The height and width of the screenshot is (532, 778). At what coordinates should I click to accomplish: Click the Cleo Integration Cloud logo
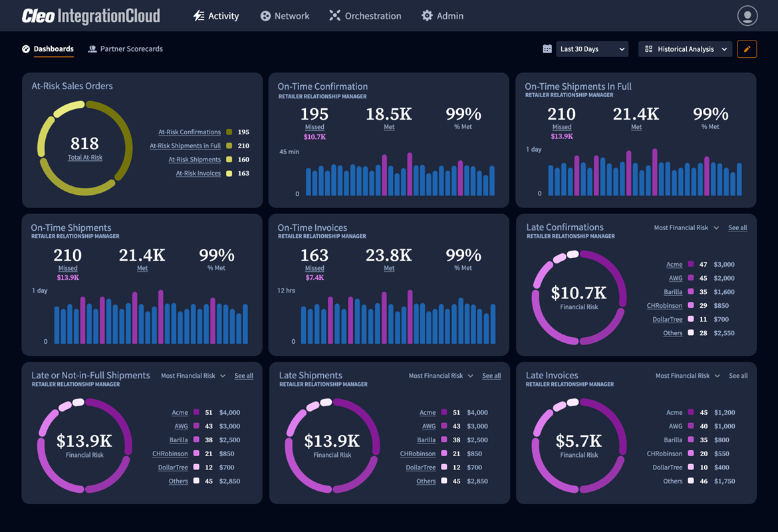[91, 16]
